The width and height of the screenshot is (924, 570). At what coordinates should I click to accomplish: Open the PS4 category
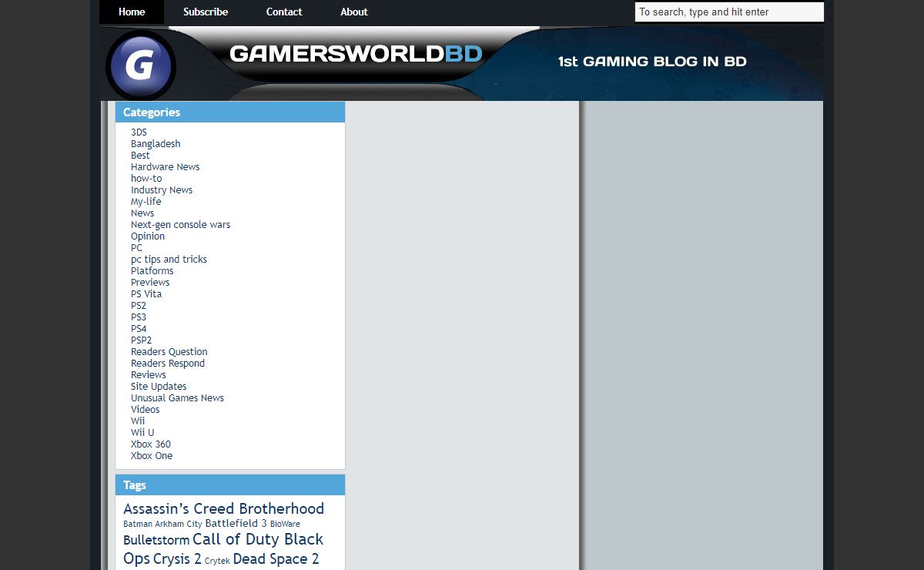point(139,329)
